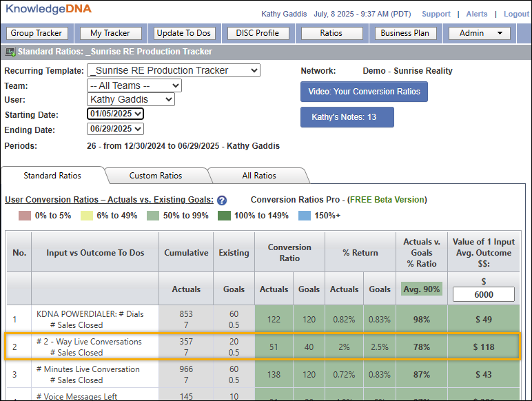Screen dimensions: 532x401
Task: Click the KnowledgeDNA logo
Action: click(x=48, y=9)
